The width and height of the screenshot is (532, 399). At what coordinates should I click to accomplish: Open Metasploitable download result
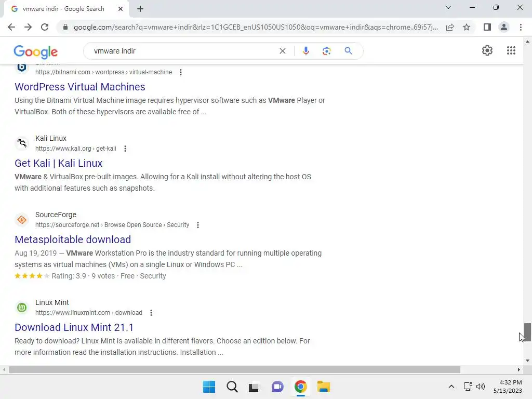point(73,240)
